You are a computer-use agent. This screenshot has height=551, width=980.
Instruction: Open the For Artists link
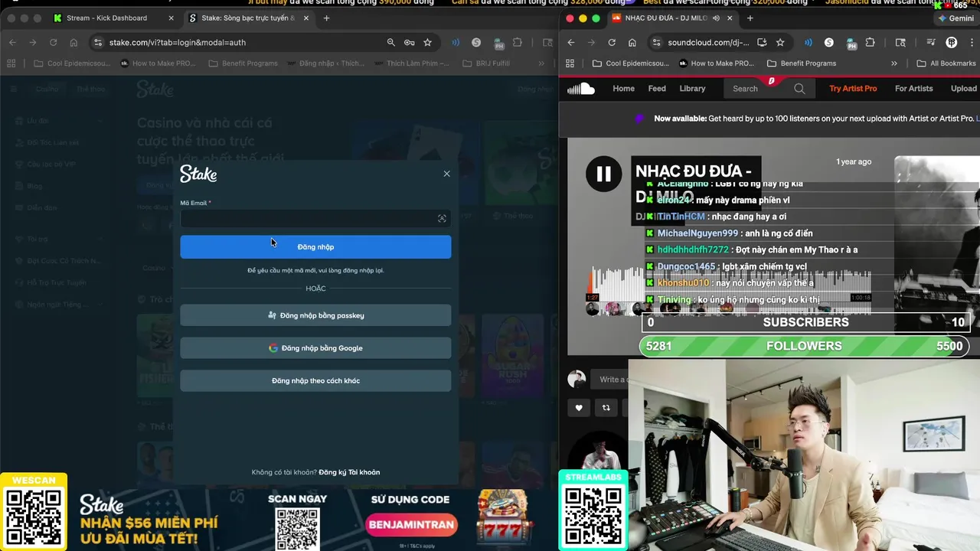click(914, 89)
